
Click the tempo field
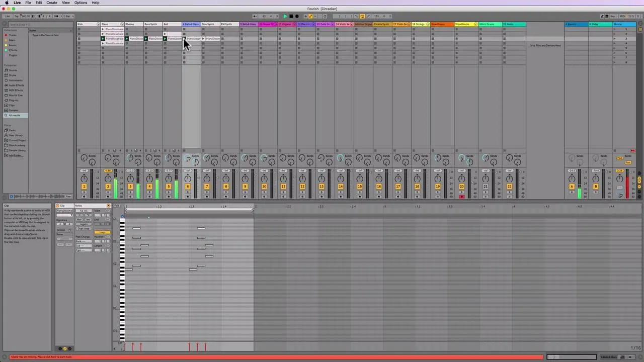click(x=26, y=16)
